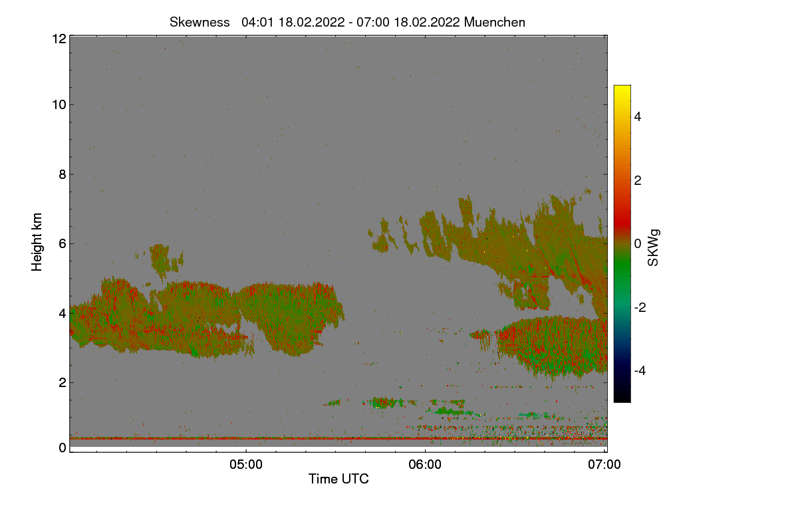This screenshot has width=798, height=532.
Task: Click the black bottom of the colorbar
Action: coord(622,396)
